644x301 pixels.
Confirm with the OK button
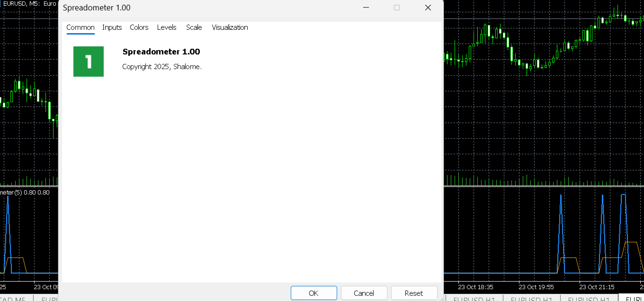click(x=313, y=293)
